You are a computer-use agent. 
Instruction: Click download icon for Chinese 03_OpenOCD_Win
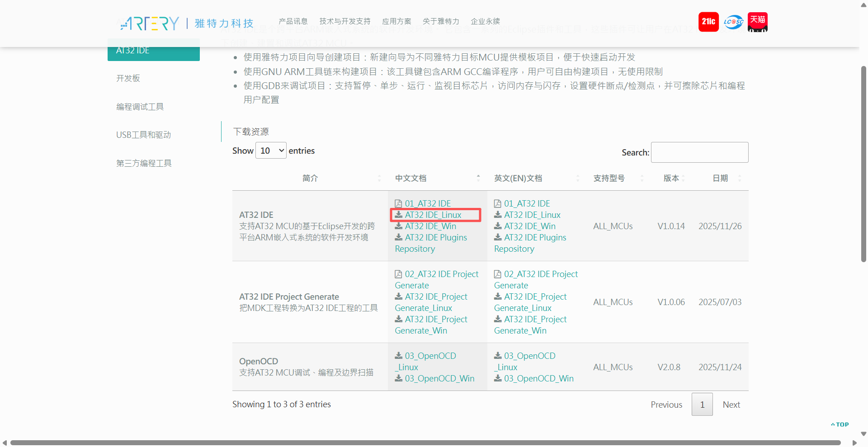(399, 378)
